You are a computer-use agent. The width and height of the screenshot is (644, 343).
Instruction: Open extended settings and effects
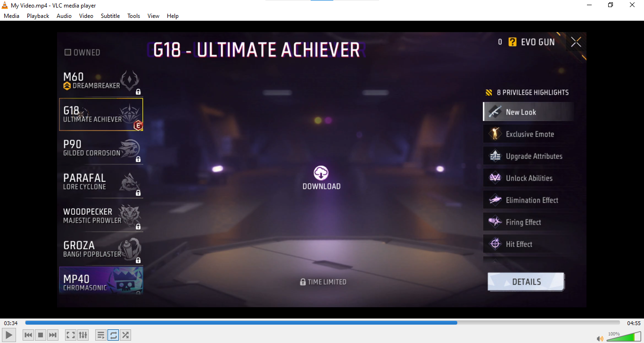[x=83, y=335]
